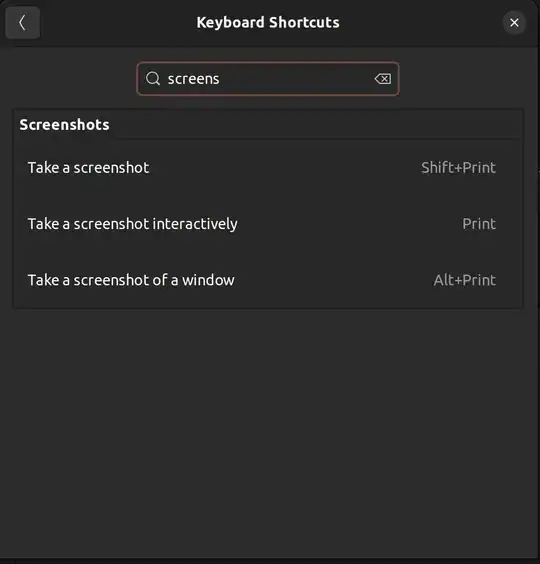Click empty space right of Screenshots heading

(x=313, y=125)
